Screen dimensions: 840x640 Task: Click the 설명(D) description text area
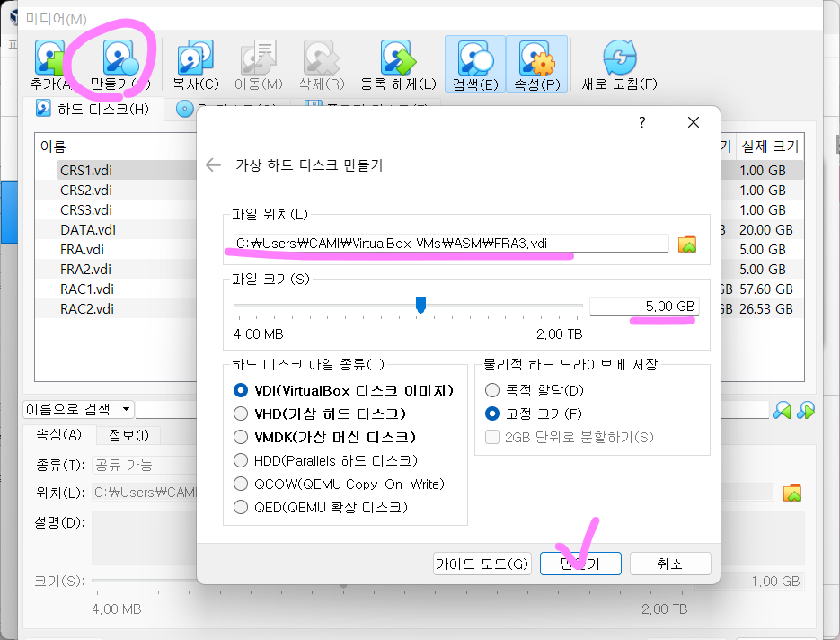pyautogui.click(x=145, y=538)
